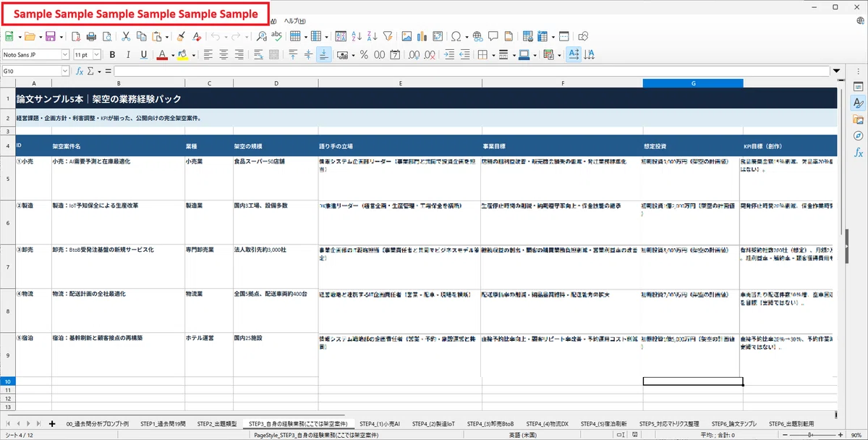This screenshot has width=868, height=440.
Task: Toggle Align Left
Action: [208, 54]
